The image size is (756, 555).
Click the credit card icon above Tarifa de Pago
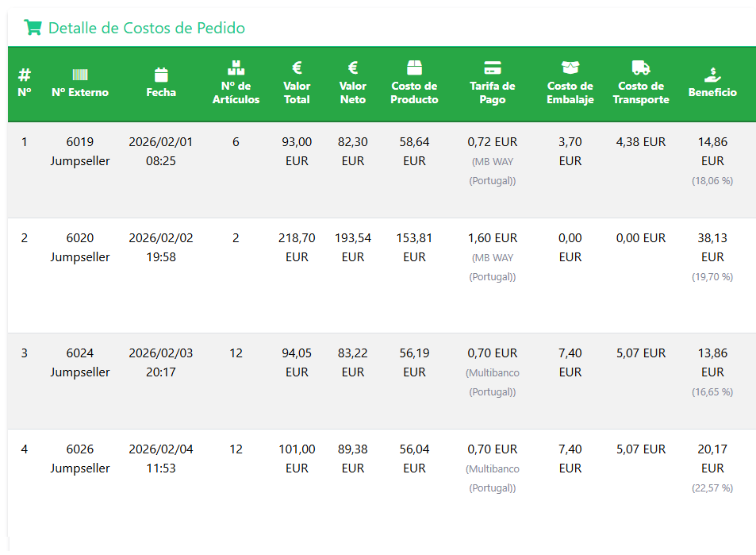click(492, 67)
